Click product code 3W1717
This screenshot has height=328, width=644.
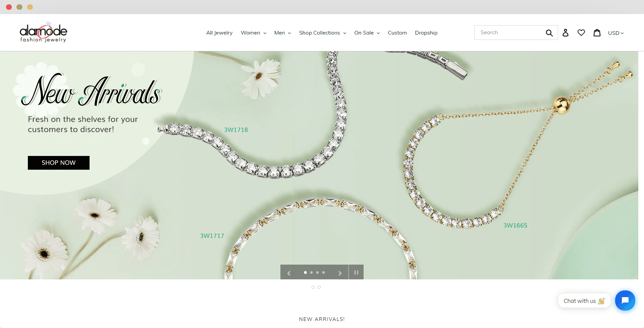(x=212, y=236)
